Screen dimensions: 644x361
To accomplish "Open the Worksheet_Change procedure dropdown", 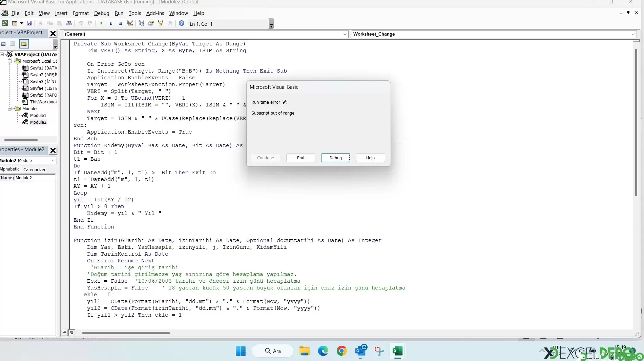I will [633, 34].
